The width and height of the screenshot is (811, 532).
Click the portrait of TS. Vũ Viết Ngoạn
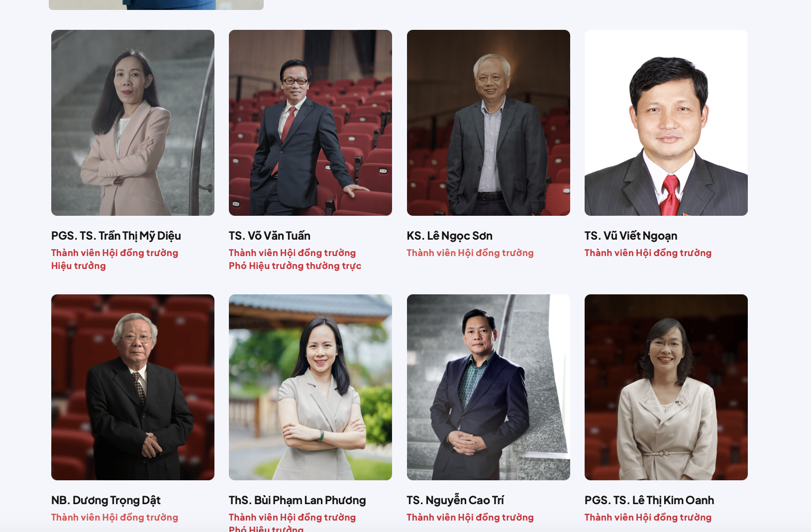point(666,123)
